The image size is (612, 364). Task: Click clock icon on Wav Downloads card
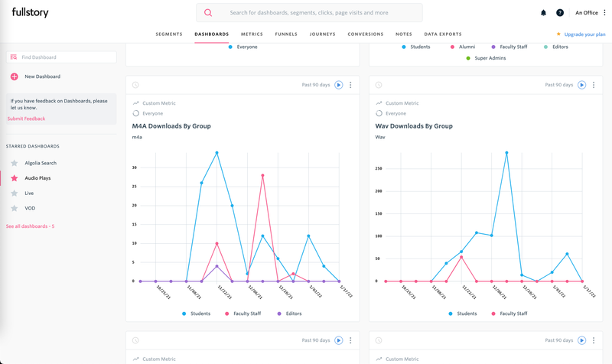[379, 85]
